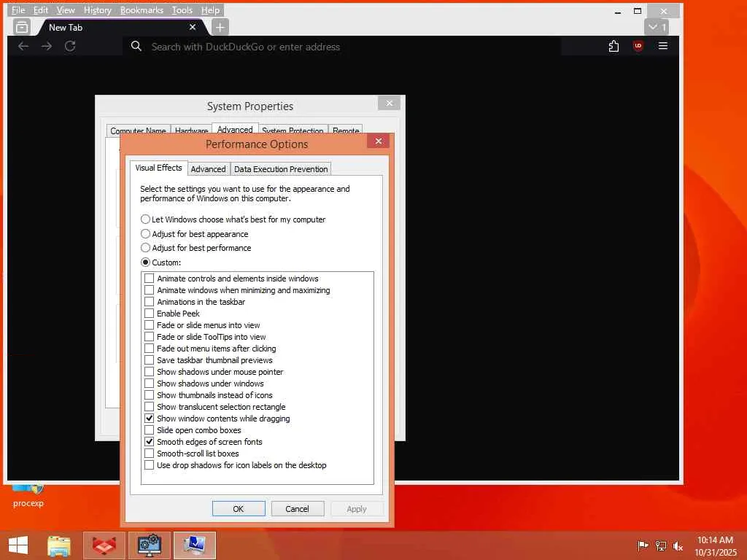Open the View menu in browser
Viewport: 747px width, 560px height.
click(65, 10)
